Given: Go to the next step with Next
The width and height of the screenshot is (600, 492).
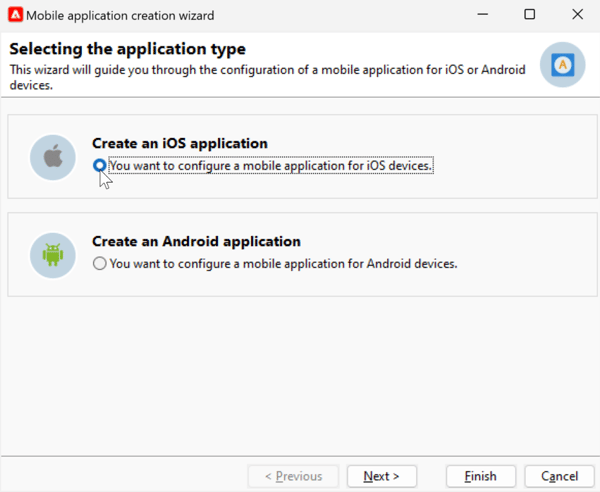Looking at the screenshot, I should coord(381,476).
